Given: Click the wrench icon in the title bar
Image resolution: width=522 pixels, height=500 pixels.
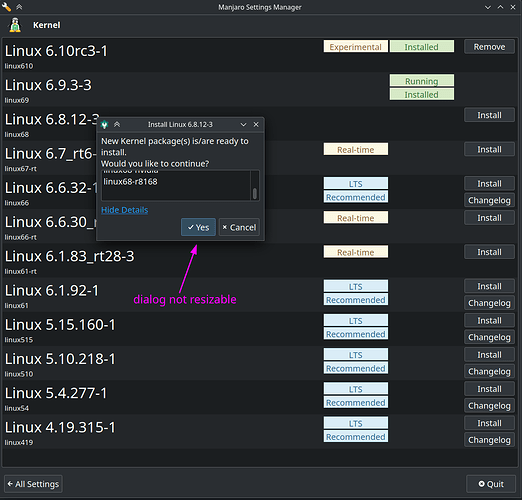Looking at the screenshot, I should coord(6,7).
